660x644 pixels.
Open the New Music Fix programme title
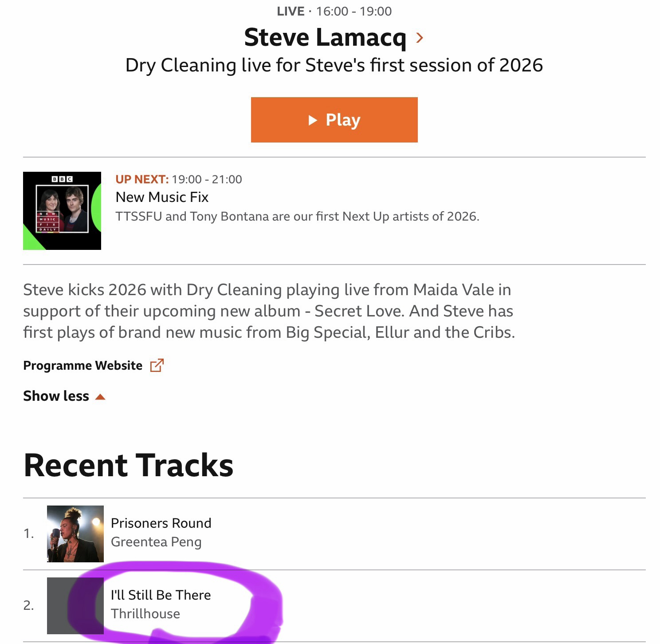tap(162, 197)
